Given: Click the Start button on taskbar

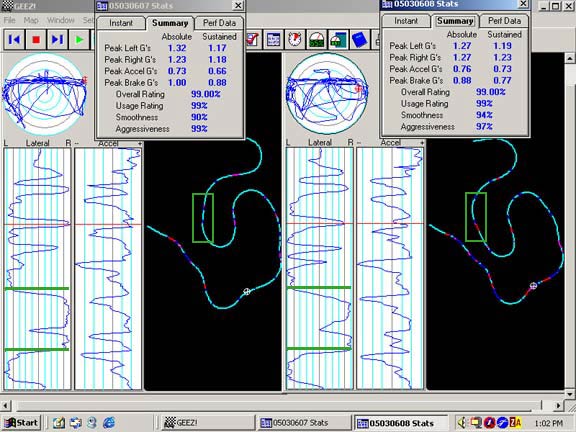Looking at the screenshot, I should point(22,422).
